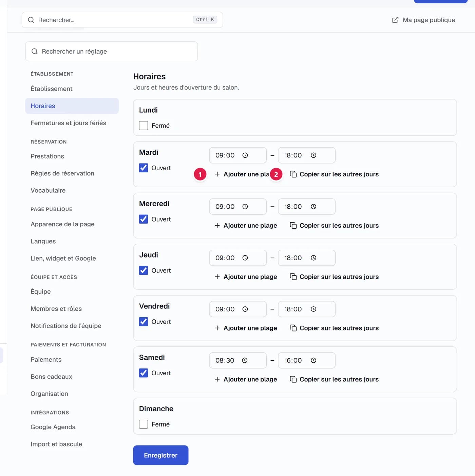Open the Paiements settings page
475x476 pixels.
72,360
